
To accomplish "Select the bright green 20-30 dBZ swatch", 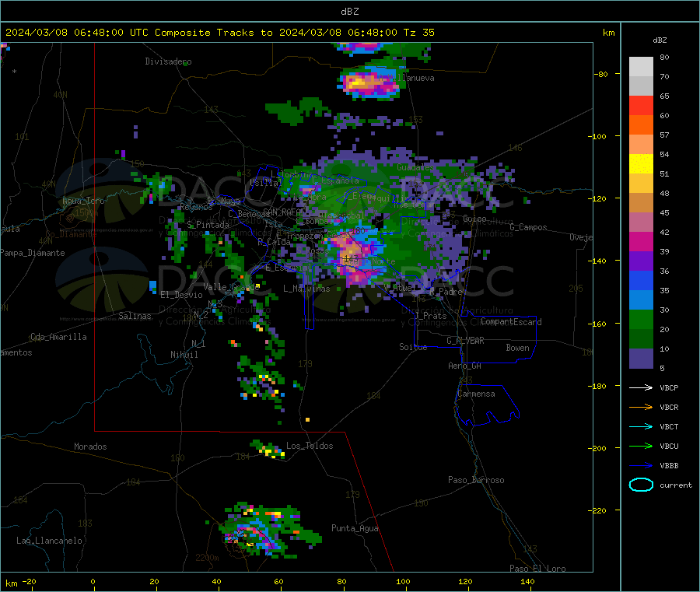I will [641, 319].
